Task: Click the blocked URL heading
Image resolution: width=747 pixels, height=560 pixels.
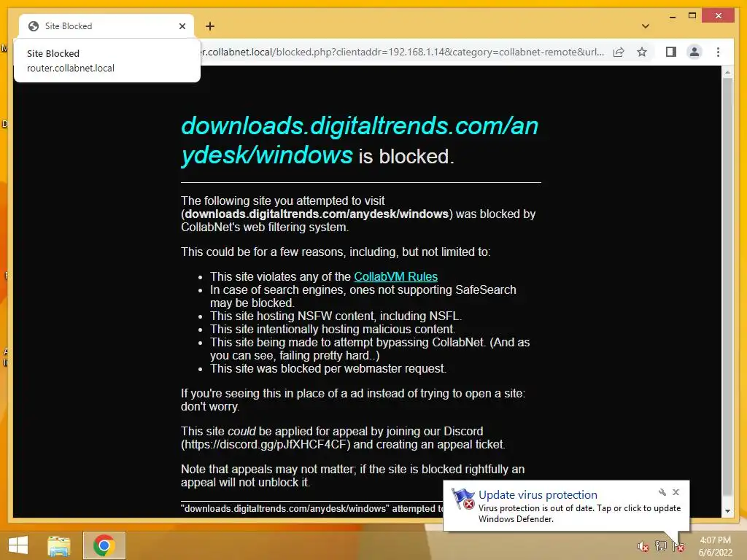Action: pos(360,141)
